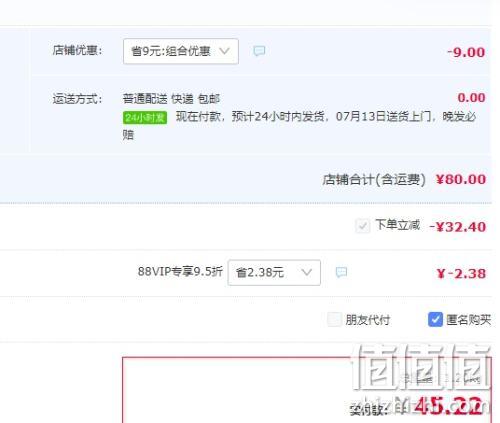Click the 店铺合计(含运费) label

click(374, 180)
